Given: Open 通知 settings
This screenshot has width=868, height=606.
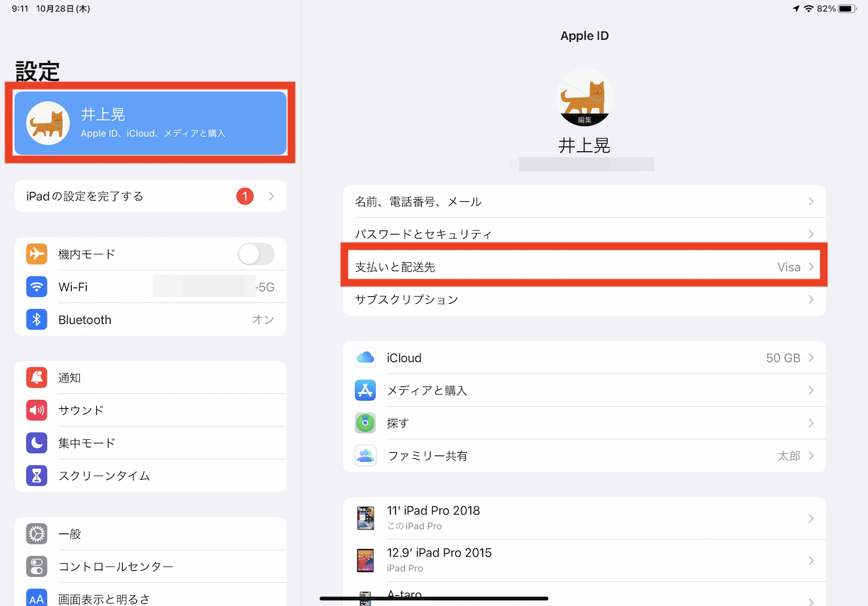Looking at the screenshot, I should point(151,378).
